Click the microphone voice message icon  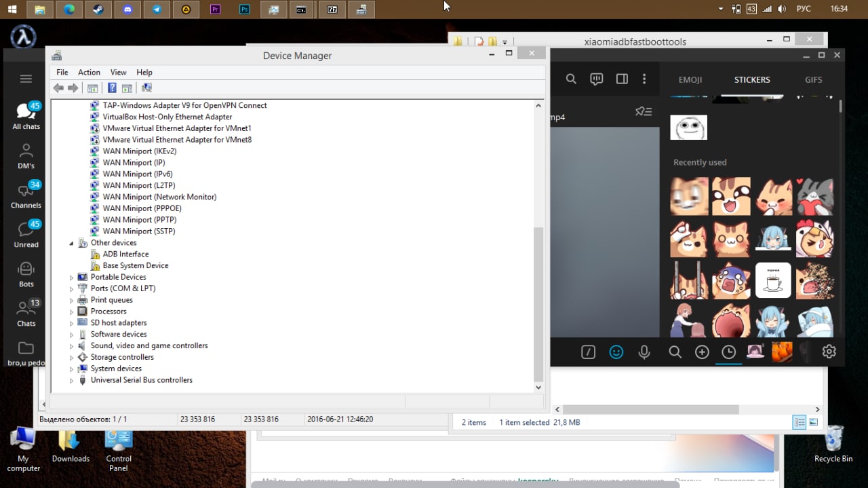pos(644,352)
